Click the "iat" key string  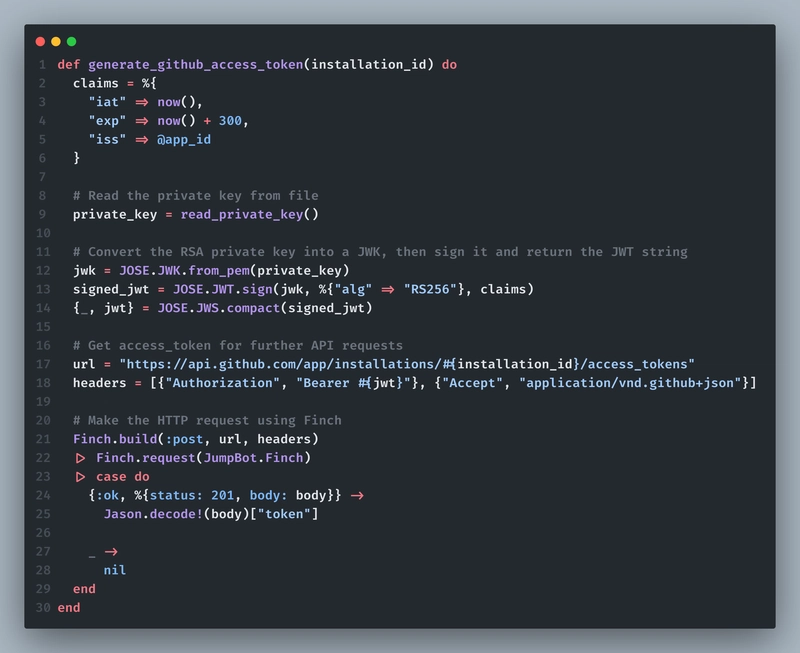107,102
